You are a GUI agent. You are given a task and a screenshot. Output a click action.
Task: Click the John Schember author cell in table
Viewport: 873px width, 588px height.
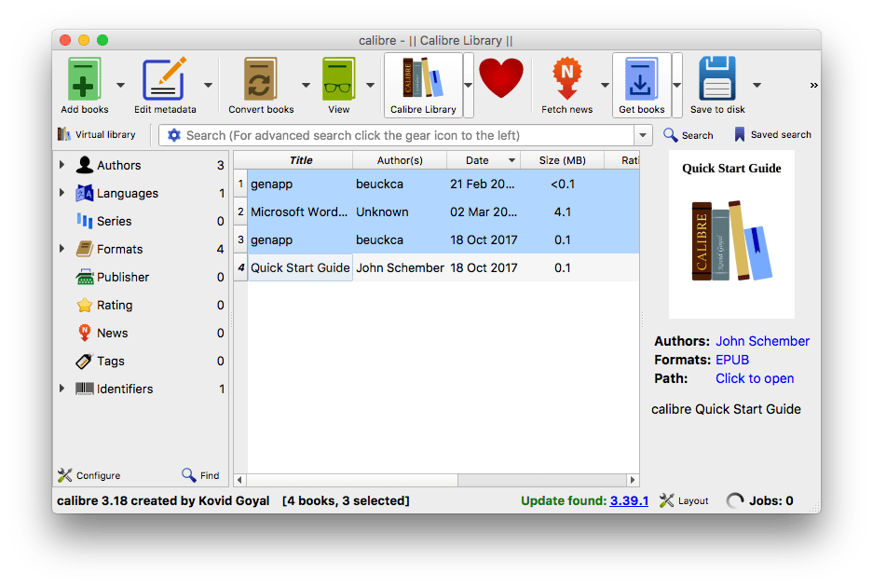400,267
